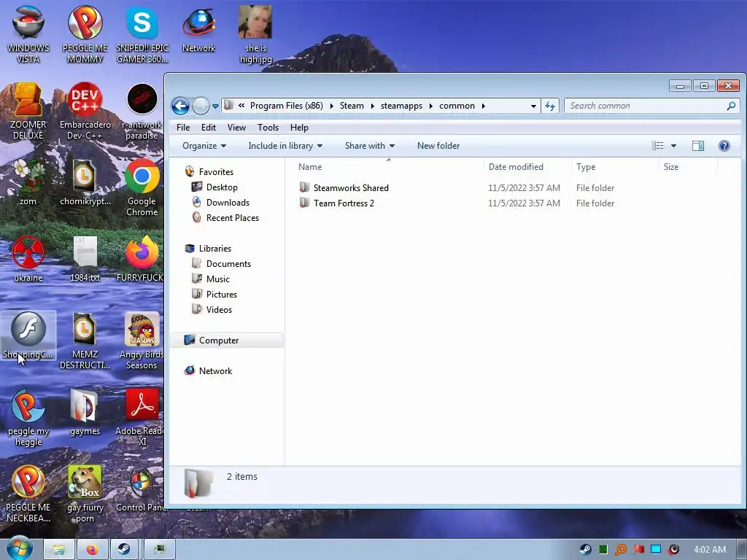This screenshot has width=747, height=560.
Task: Open Firefox from the taskbar
Action: (x=92, y=550)
